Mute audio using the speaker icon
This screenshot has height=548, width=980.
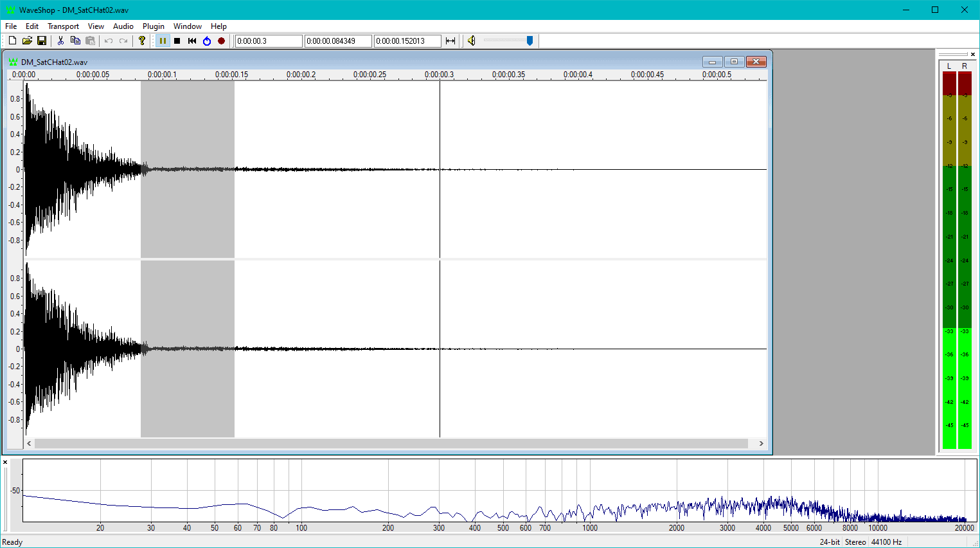(472, 41)
